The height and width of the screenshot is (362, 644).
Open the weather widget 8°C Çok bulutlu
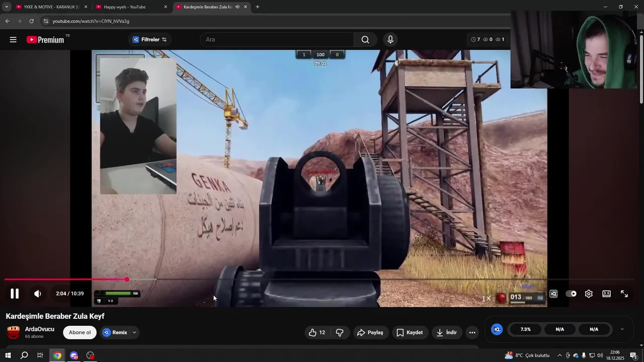click(527, 355)
